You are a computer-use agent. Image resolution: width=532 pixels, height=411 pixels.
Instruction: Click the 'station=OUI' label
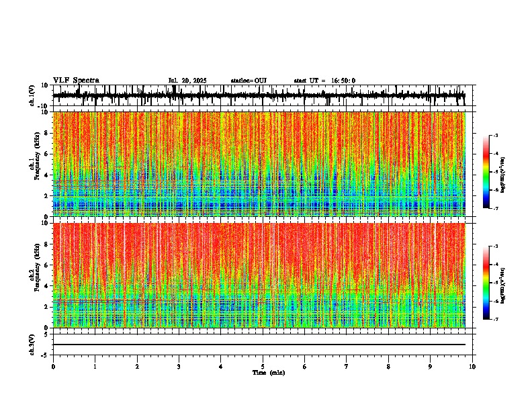click(249, 81)
